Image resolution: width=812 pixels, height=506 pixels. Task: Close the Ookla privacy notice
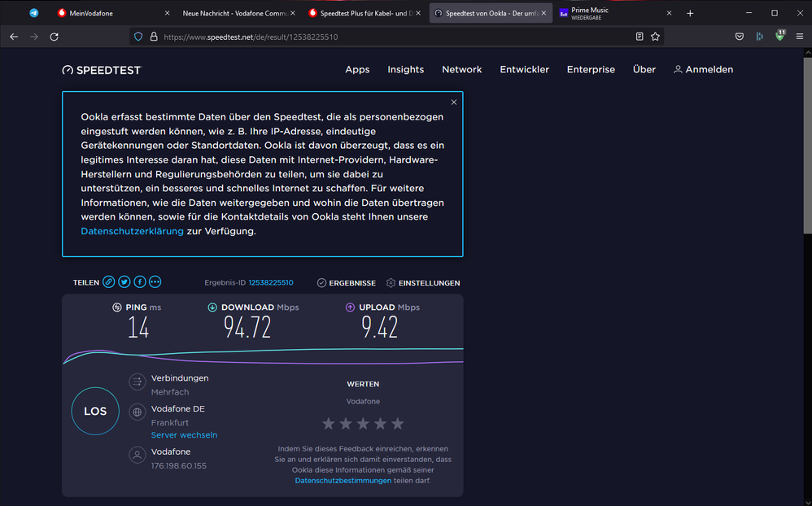[454, 102]
